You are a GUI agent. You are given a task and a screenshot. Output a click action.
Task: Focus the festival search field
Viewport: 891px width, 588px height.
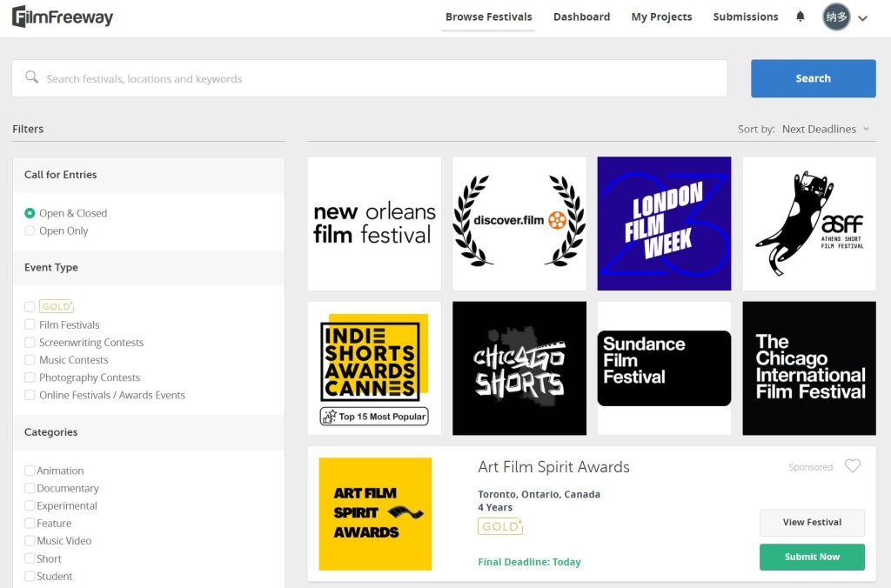(369, 78)
